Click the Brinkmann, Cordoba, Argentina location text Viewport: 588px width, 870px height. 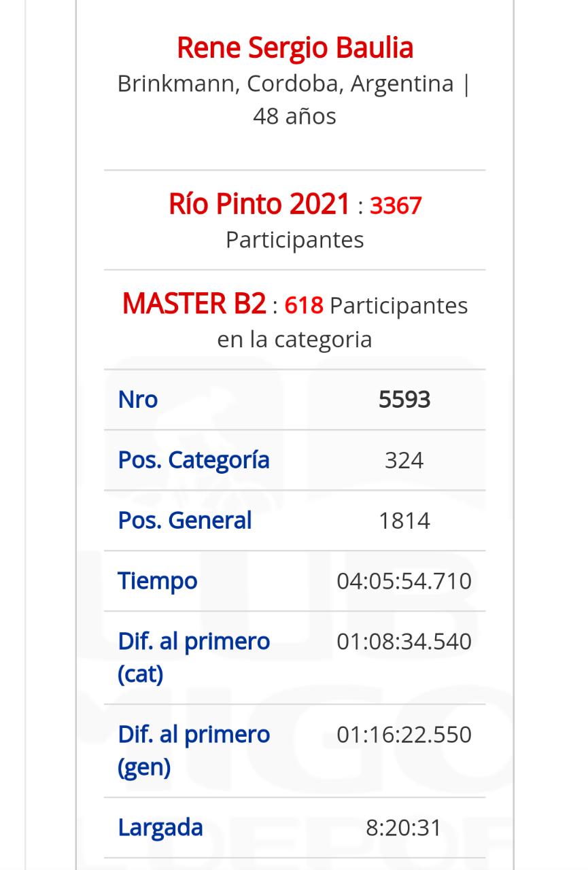(x=286, y=84)
